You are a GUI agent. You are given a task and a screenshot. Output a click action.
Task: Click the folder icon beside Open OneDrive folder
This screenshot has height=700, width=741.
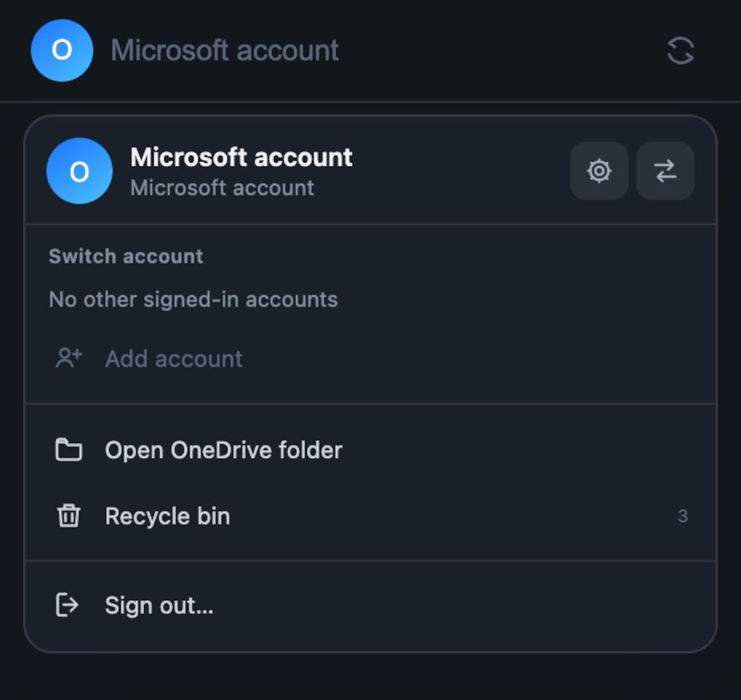[x=69, y=449]
